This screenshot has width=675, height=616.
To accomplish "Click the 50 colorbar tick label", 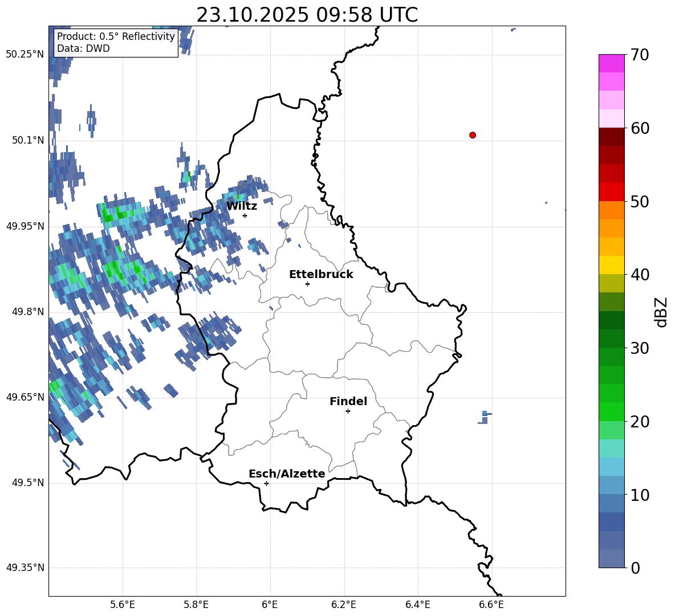I will click(639, 202).
